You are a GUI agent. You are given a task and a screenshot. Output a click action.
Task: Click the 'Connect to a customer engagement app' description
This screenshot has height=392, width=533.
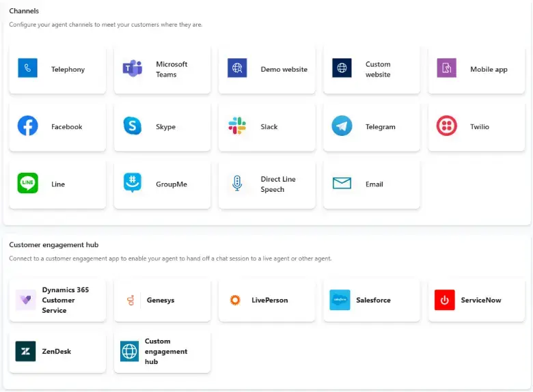point(170,259)
